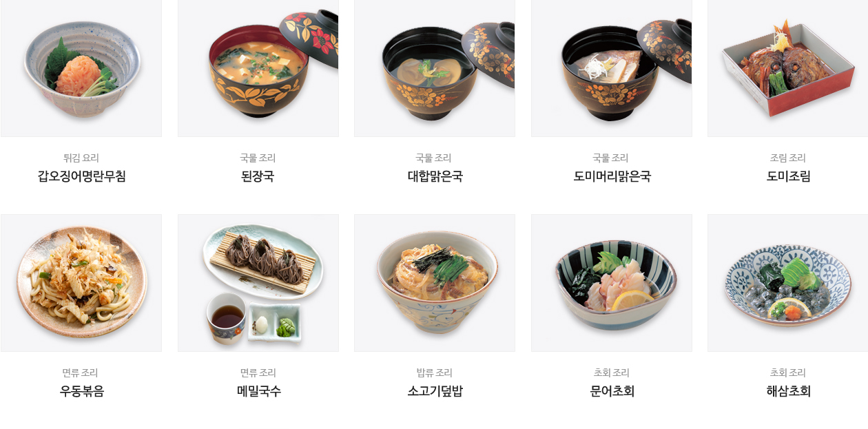Open the 도미머리맑은국 dish image
This screenshot has height=429, width=868.
point(612,68)
